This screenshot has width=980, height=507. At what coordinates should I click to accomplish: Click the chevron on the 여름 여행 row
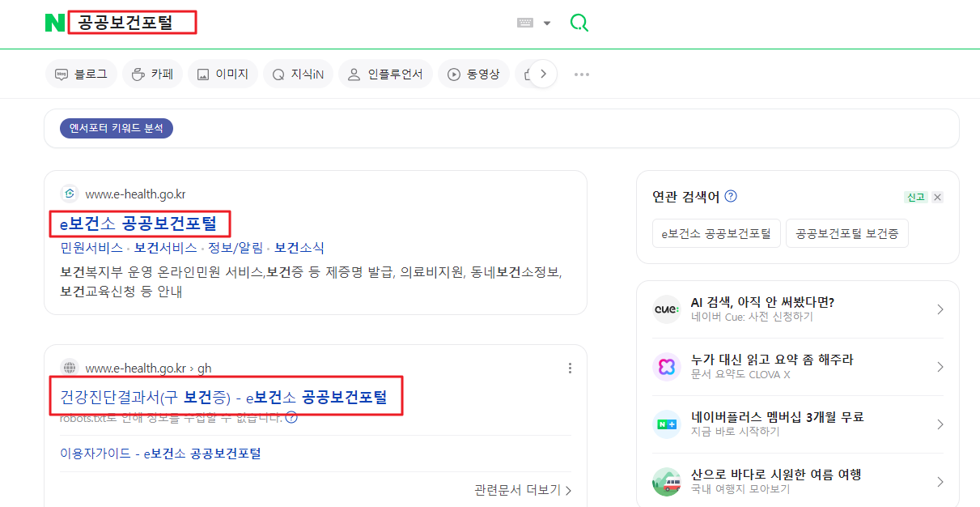(940, 482)
